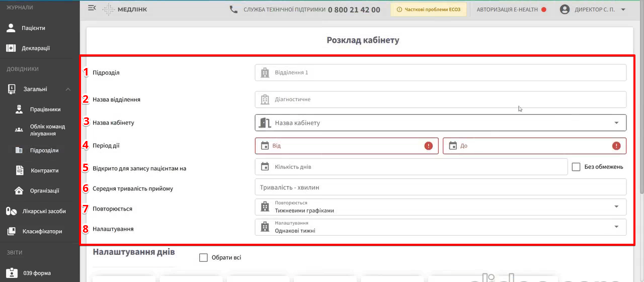Click the Загальні book icon
The image size is (644, 282).
[11, 89]
